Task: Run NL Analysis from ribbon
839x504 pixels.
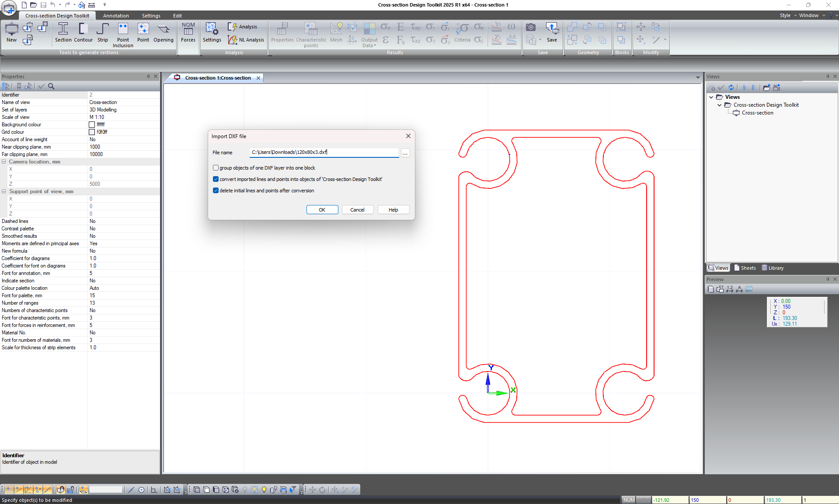Action: [x=246, y=40]
